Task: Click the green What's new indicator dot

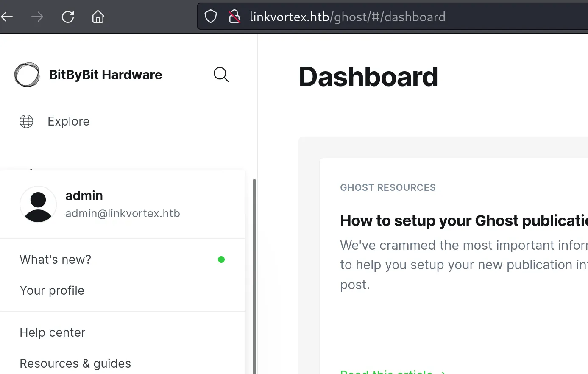Action: [221, 260]
